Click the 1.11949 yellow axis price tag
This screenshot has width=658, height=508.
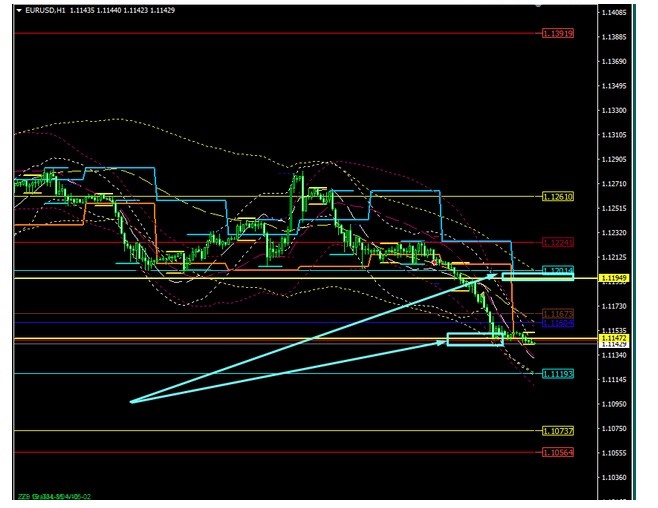[614, 277]
